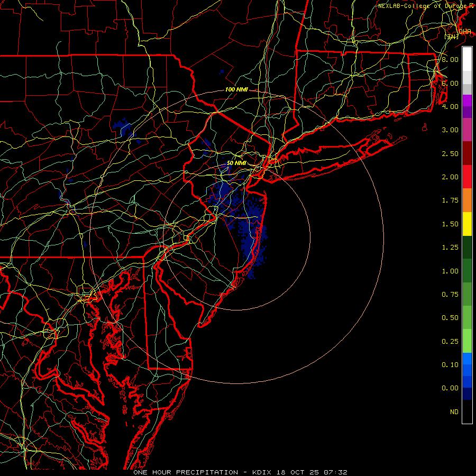The image size is (476, 476).
Task: Click the dark red swatch beside 2.50
Action: (x=467, y=153)
